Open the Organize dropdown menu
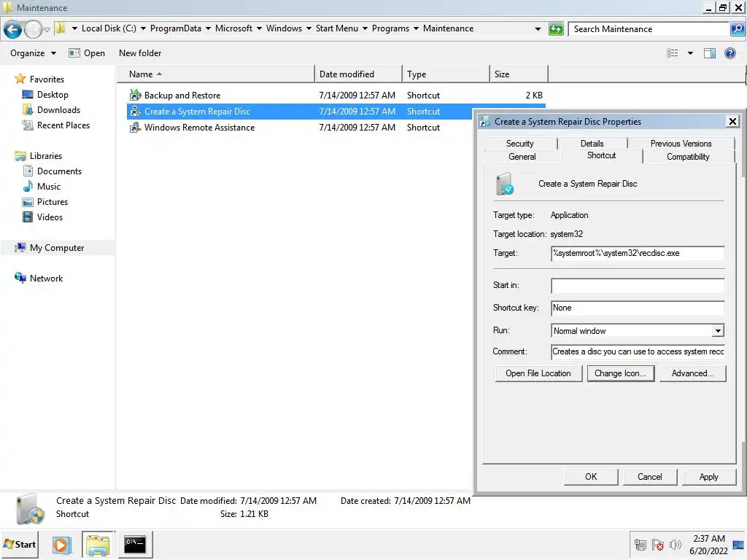This screenshot has height=560, width=747. coord(33,52)
